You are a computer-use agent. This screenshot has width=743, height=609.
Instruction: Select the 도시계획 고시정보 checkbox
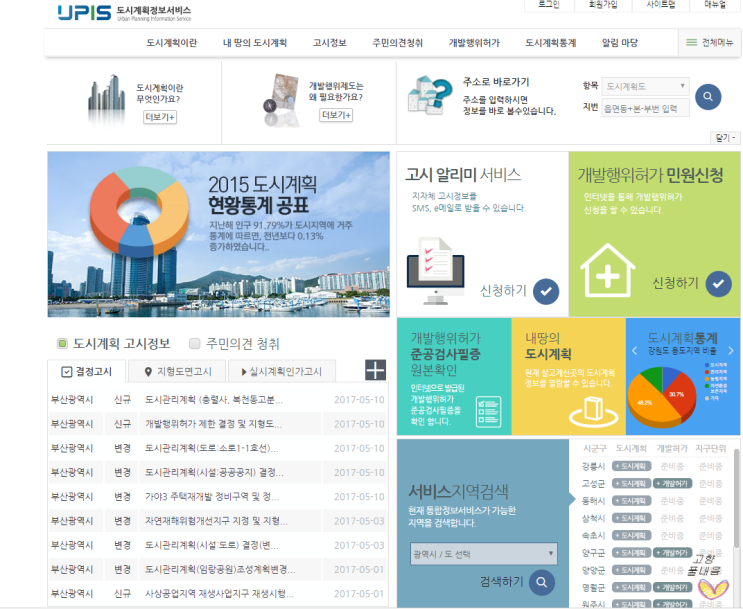pos(62,344)
